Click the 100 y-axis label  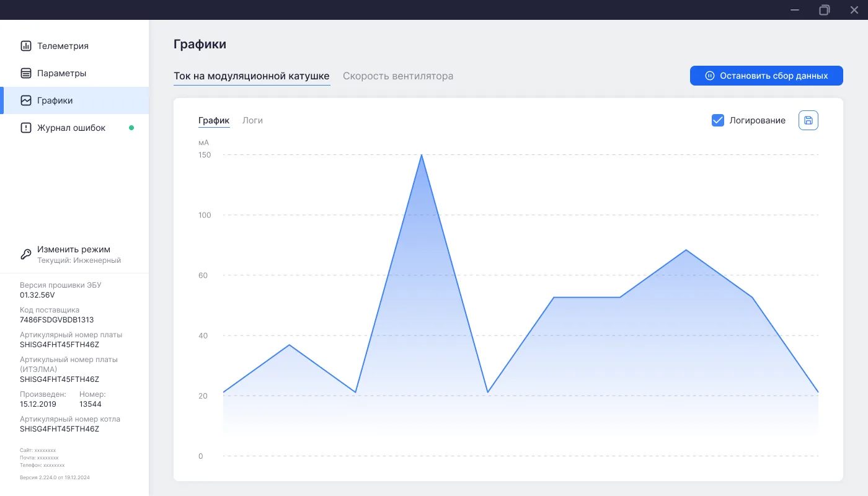205,215
